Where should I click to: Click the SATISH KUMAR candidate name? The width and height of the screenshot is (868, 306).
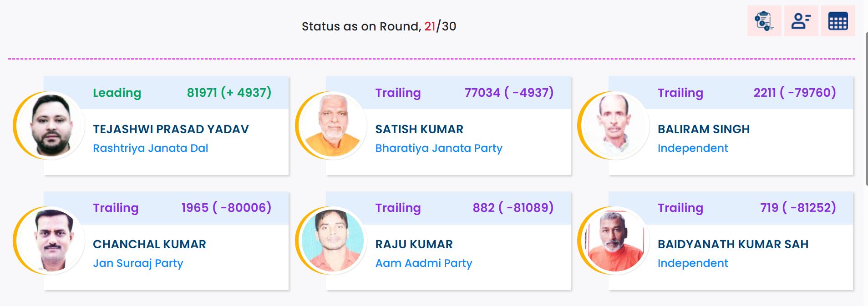coord(419,129)
